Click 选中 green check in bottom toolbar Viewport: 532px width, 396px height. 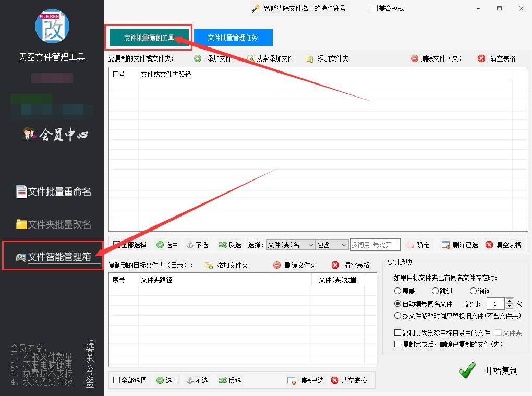(x=160, y=380)
